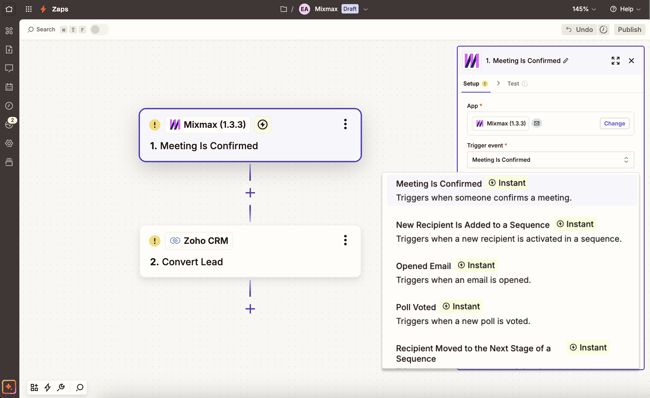Click the Draft status badge

[350, 9]
